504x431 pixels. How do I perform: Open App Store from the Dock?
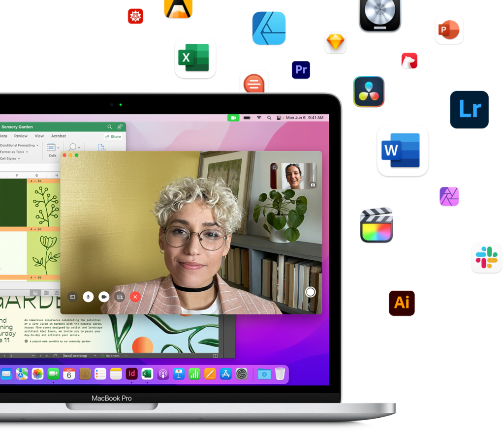coord(225,374)
